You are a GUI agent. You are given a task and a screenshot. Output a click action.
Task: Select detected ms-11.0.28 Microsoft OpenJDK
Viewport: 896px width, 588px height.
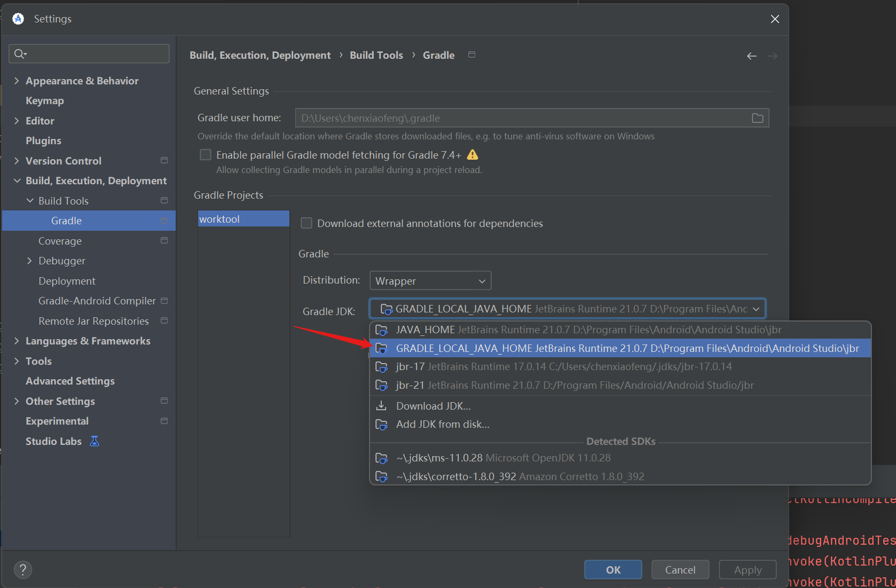point(620,458)
